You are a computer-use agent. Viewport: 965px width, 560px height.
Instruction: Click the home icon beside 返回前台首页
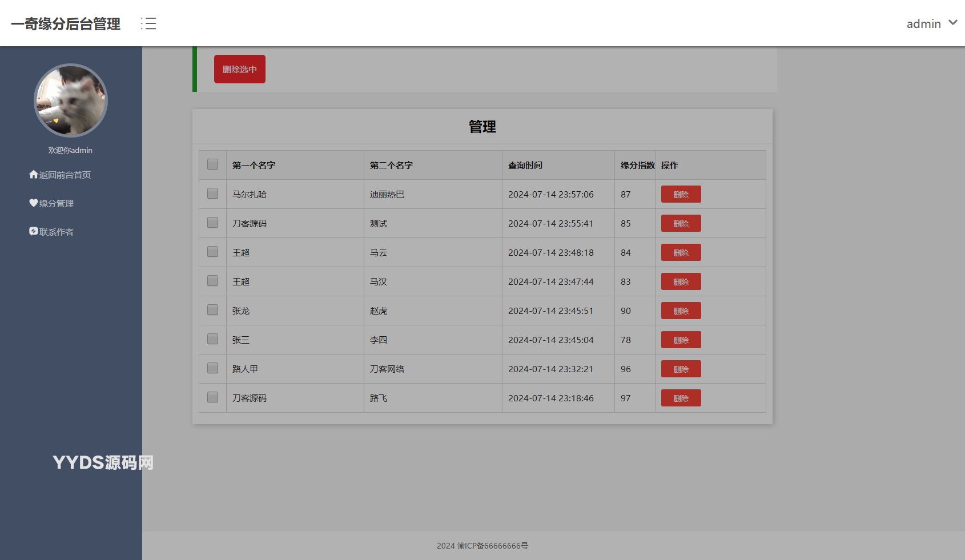[x=34, y=175]
